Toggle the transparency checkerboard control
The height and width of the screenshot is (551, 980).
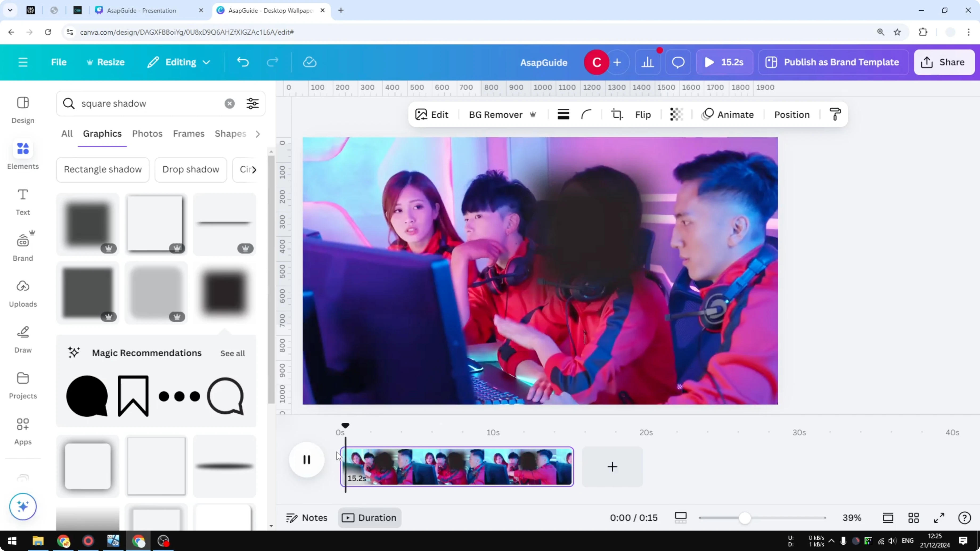pyautogui.click(x=676, y=114)
